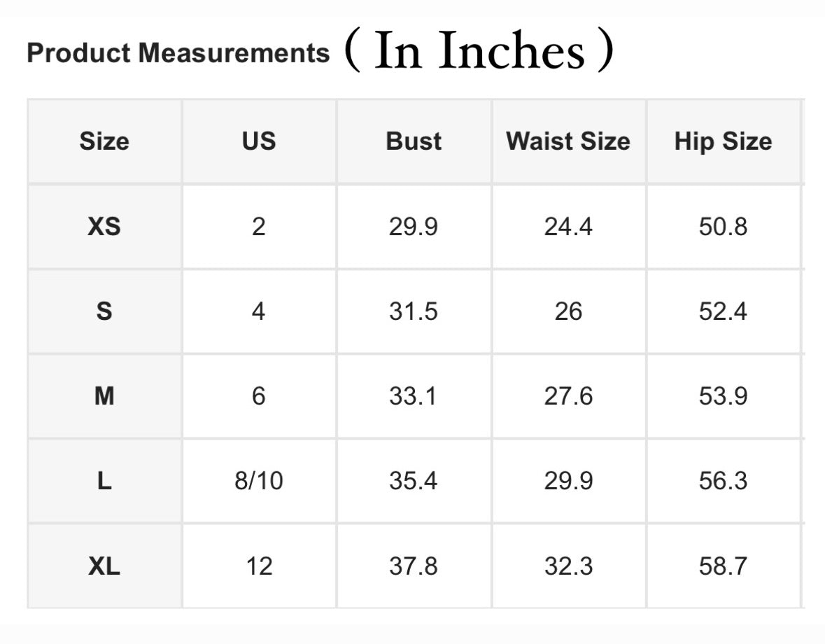Select the M hip value 53.9
Screen dimensions: 825x644
tap(723, 397)
